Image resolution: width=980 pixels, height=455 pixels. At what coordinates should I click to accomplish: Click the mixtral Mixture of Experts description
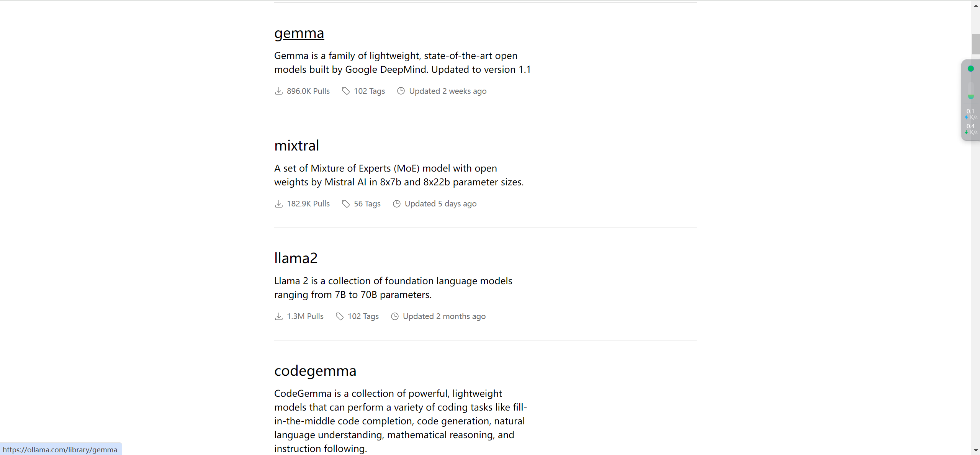point(399,175)
